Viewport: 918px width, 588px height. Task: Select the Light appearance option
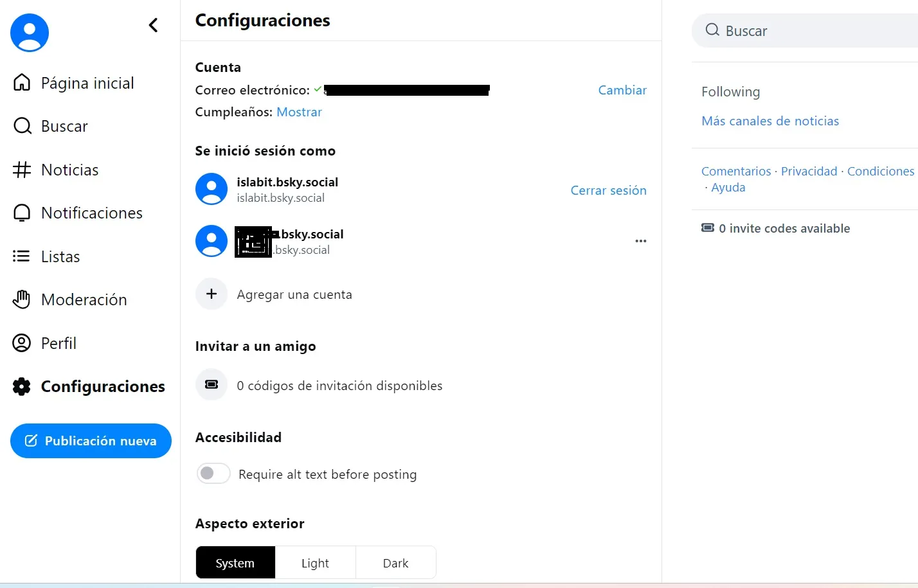[x=315, y=563]
